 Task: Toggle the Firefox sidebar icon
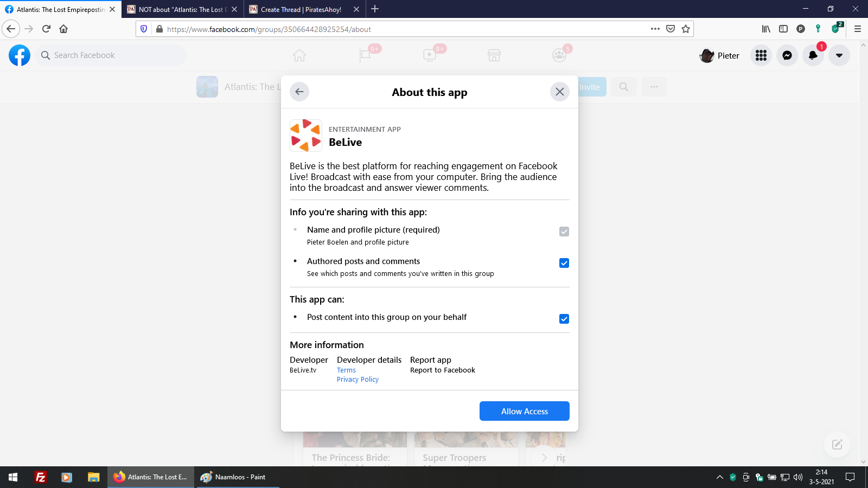[783, 29]
